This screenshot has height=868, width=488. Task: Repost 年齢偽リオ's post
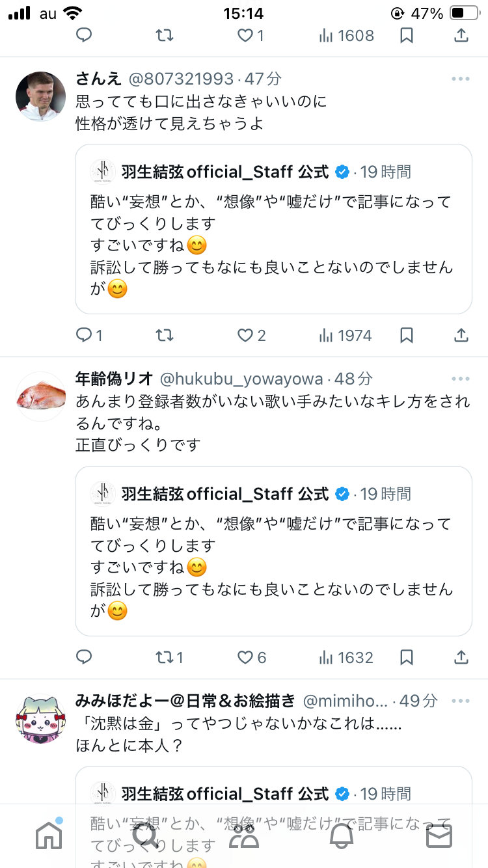point(165,657)
